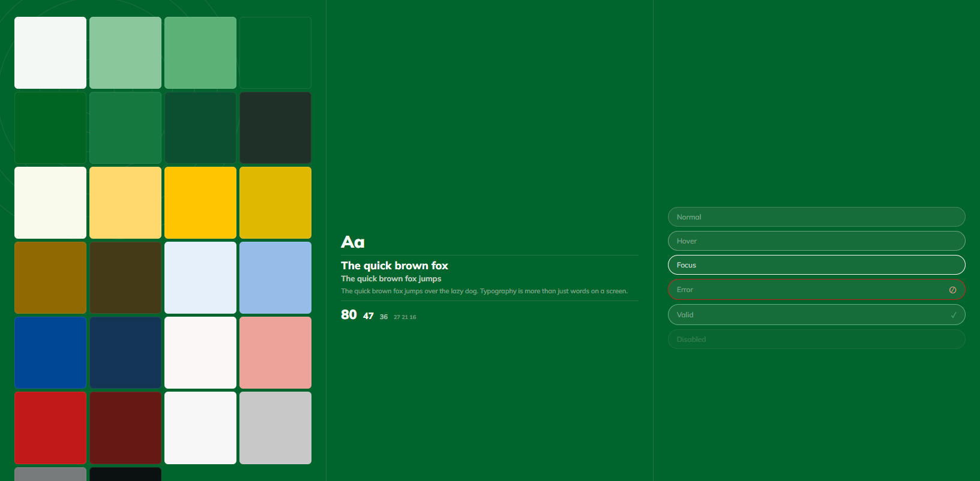The image size is (980, 481).
Task: Click the error icon in the Error field
Action: coord(952,290)
